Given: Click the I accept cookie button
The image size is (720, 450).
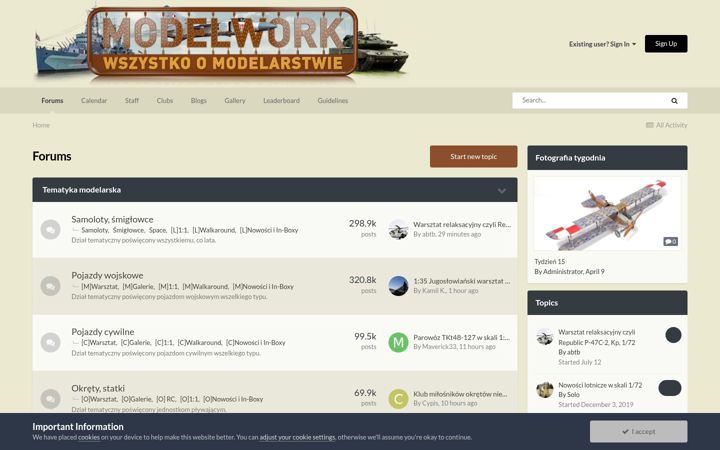Looking at the screenshot, I should tap(638, 432).
